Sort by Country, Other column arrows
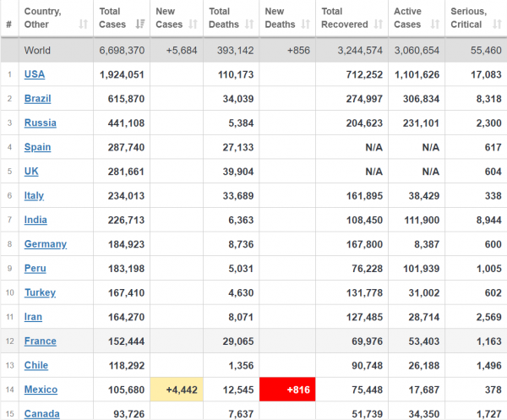 click(84, 25)
